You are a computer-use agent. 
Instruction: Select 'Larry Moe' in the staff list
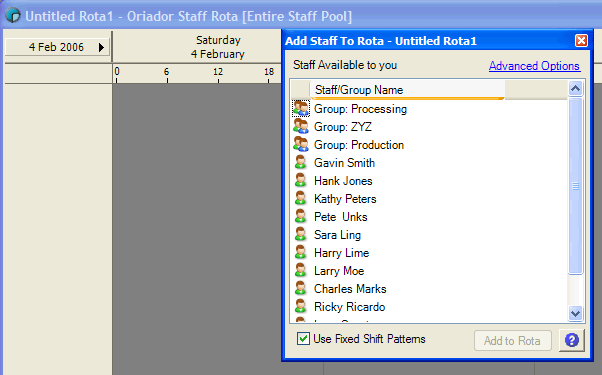tap(339, 271)
